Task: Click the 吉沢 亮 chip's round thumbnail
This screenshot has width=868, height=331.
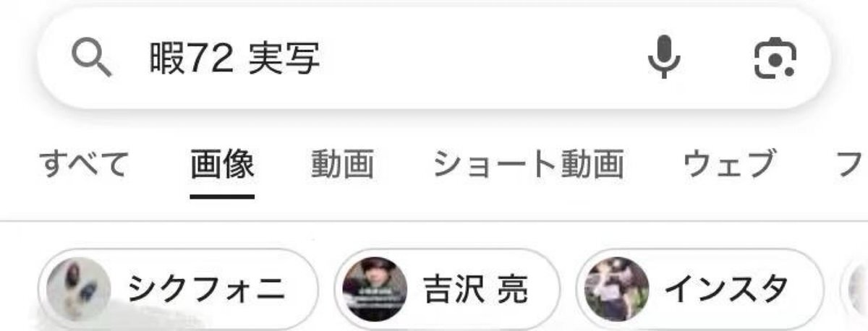Action: point(374,289)
